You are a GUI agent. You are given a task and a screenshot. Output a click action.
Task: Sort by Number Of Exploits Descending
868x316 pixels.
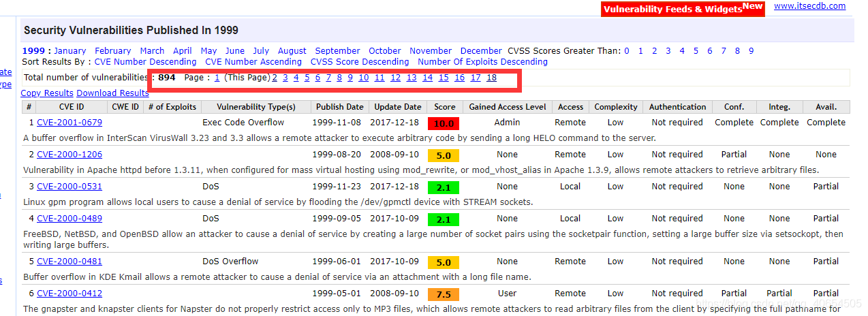click(x=483, y=62)
